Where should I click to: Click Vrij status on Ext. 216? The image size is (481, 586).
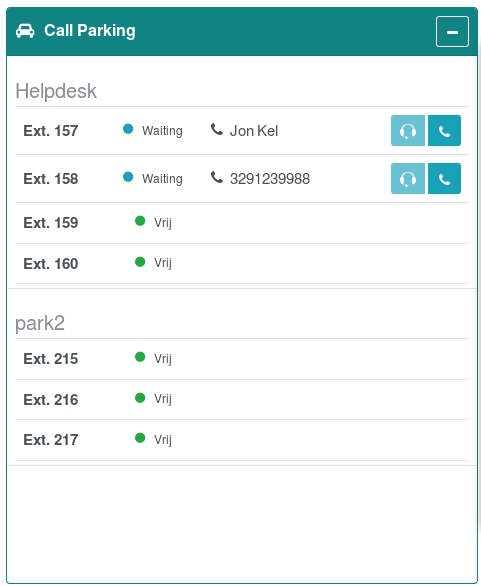pyautogui.click(x=163, y=399)
